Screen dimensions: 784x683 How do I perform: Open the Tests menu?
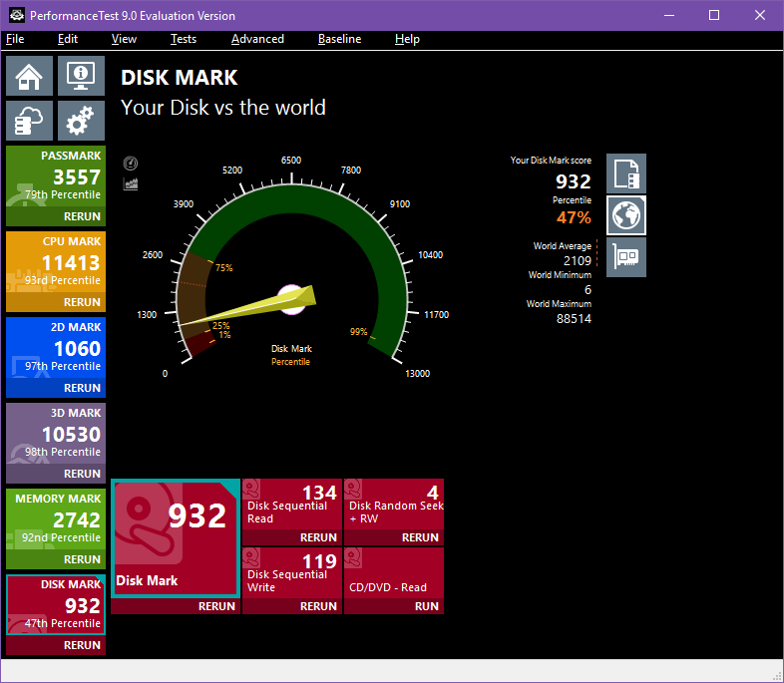183,39
